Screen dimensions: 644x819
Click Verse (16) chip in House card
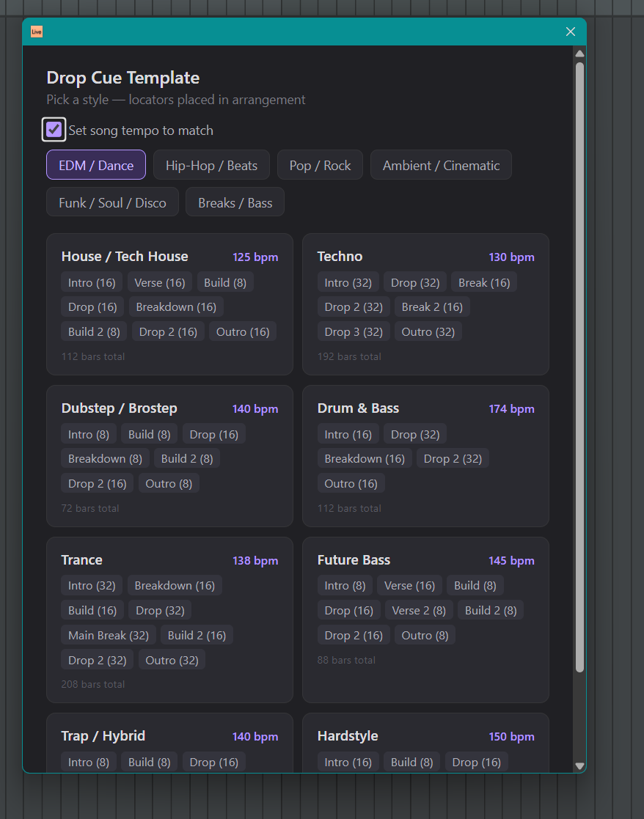click(x=160, y=282)
